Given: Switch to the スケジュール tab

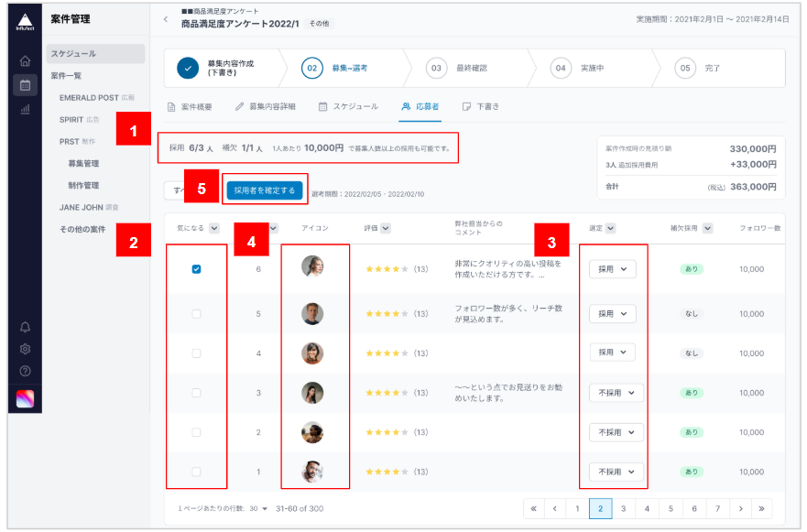Looking at the screenshot, I should pyautogui.click(x=348, y=107).
